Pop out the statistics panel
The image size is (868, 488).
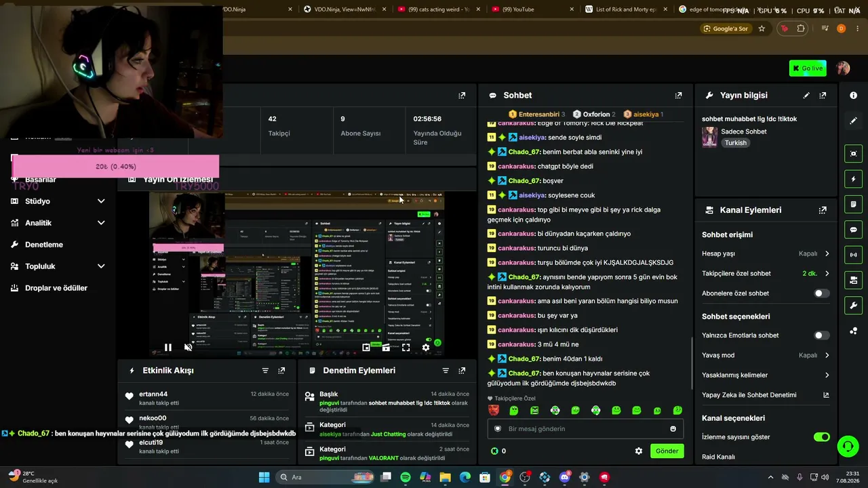point(462,96)
